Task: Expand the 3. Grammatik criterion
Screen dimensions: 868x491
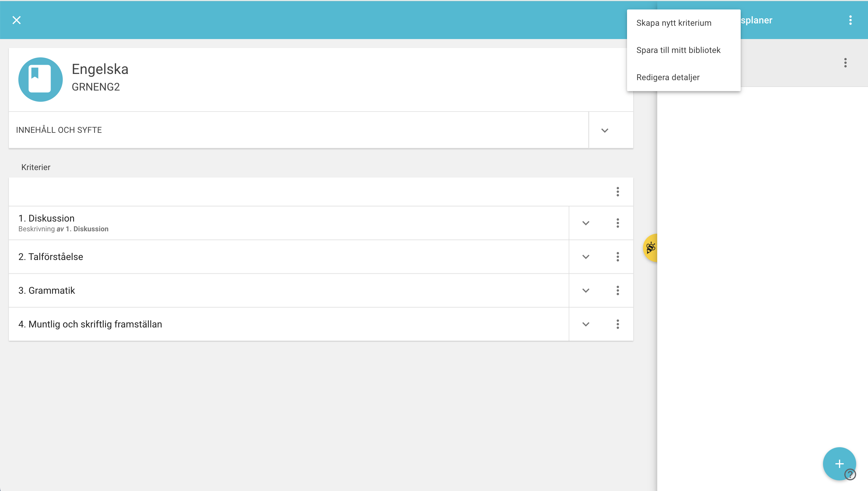Action: (x=586, y=290)
